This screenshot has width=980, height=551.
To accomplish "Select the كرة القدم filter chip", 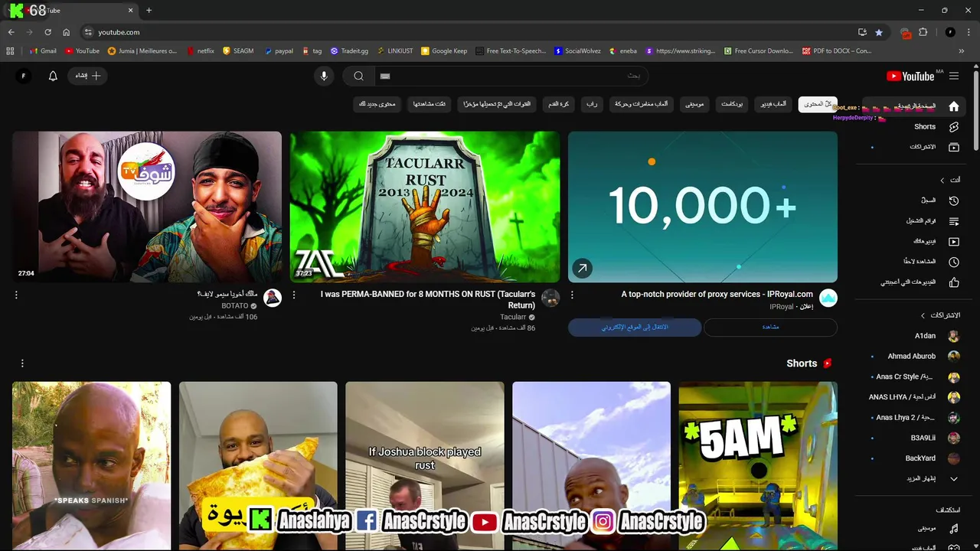I will click(x=559, y=104).
